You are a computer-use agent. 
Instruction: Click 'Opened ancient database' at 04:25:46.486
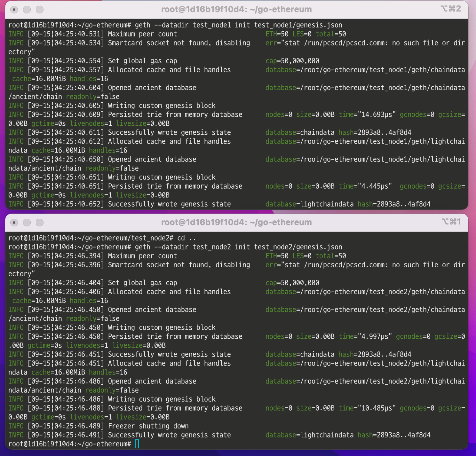tap(152, 381)
